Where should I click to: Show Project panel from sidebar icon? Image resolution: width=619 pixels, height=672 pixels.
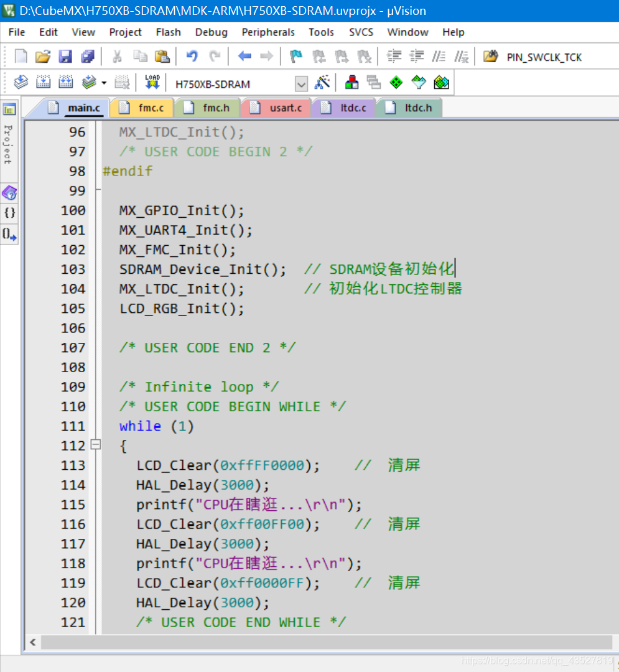(9, 110)
